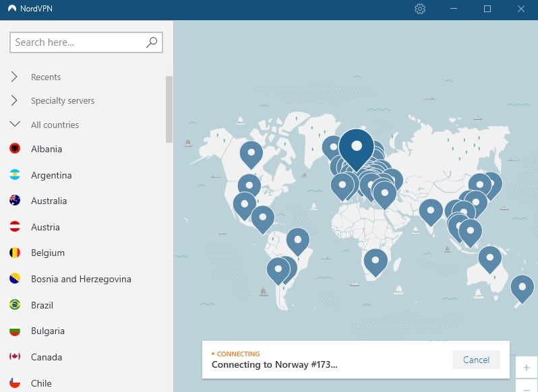Click the All countries heading
This screenshot has height=392, width=538.
[x=55, y=125]
